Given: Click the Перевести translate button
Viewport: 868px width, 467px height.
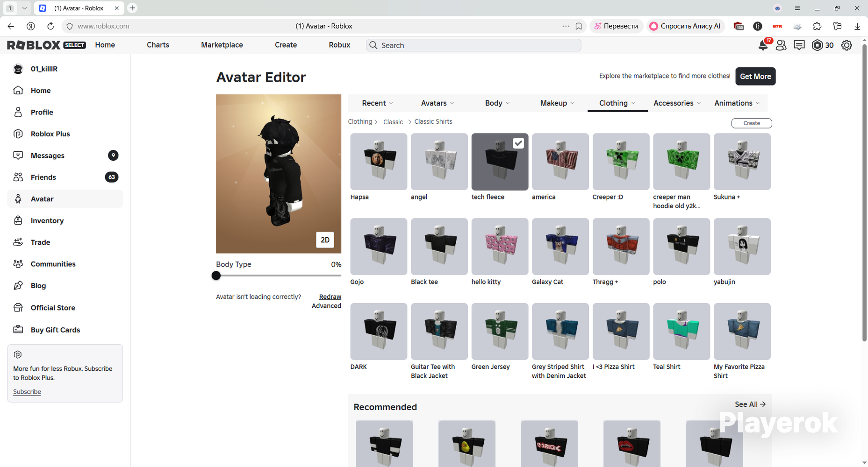Looking at the screenshot, I should pos(617,26).
